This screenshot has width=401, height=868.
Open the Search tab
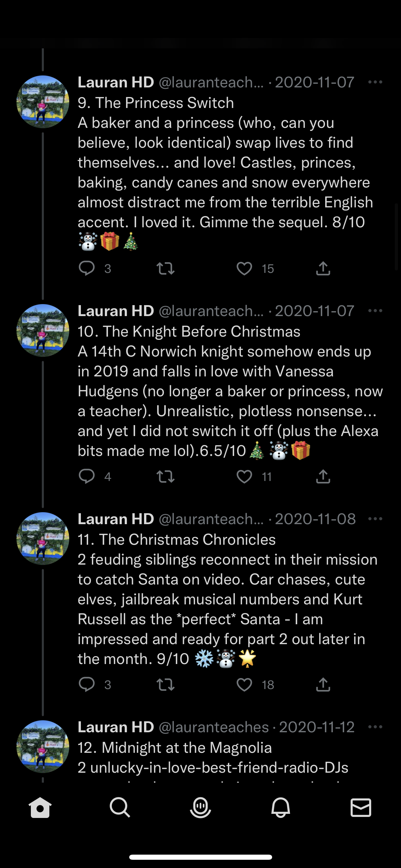[x=120, y=807]
